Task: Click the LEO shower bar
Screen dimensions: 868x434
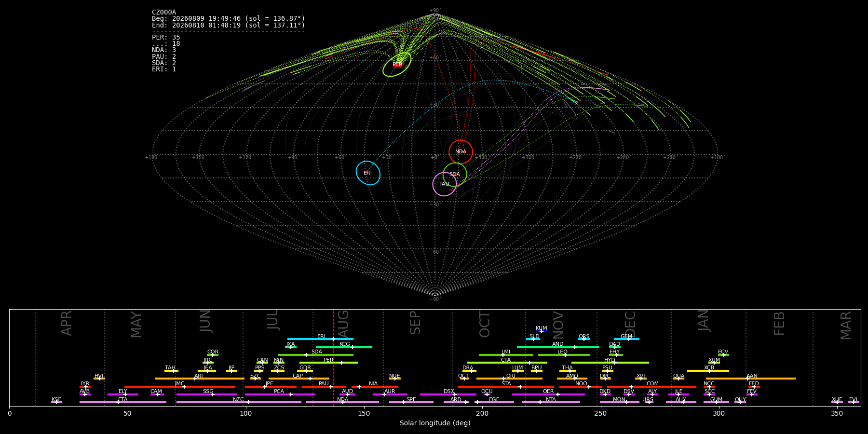Action: coord(564,355)
